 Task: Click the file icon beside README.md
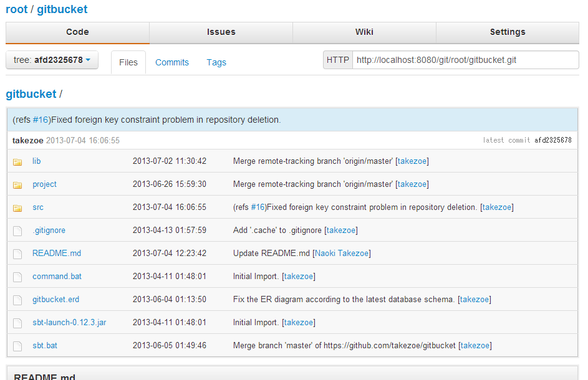click(x=17, y=253)
